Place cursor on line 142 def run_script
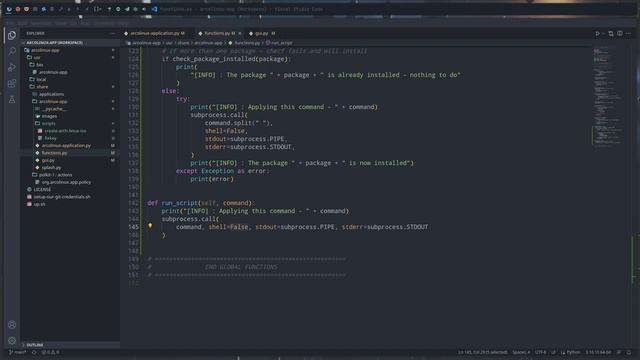This screenshot has height=360, width=640. [201, 203]
